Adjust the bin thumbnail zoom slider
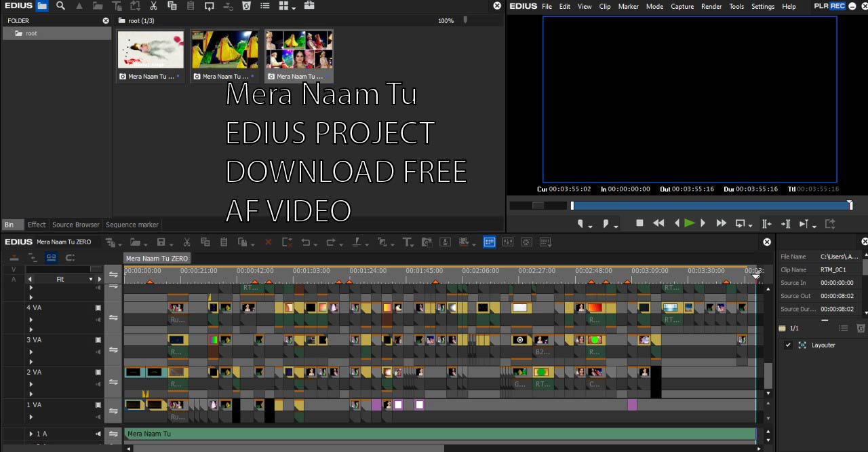Image resolution: width=868 pixels, height=452 pixels. click(465, 20)
